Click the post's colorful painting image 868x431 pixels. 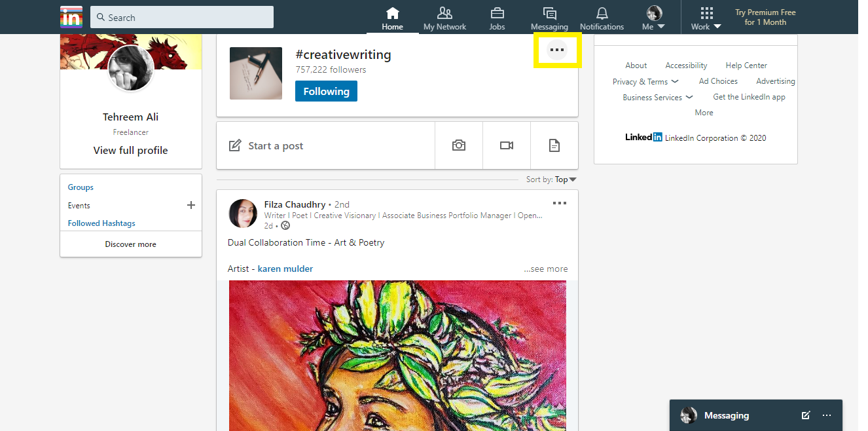(x=397, y=356)
